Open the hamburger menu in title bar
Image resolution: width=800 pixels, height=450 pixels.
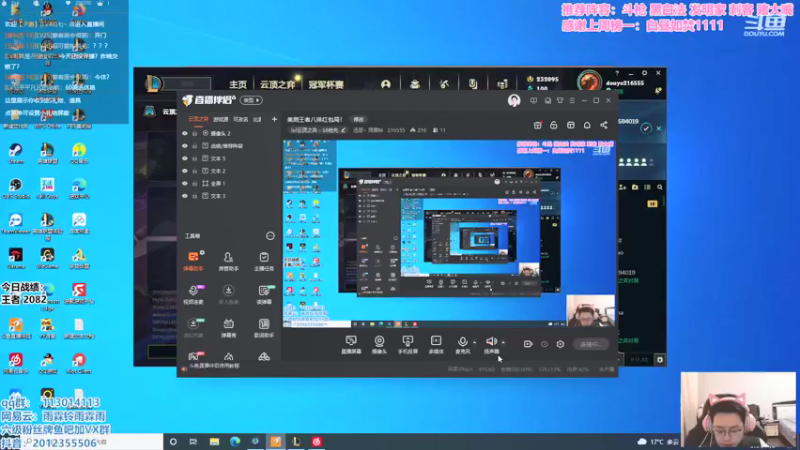click(x=572, y=101)
